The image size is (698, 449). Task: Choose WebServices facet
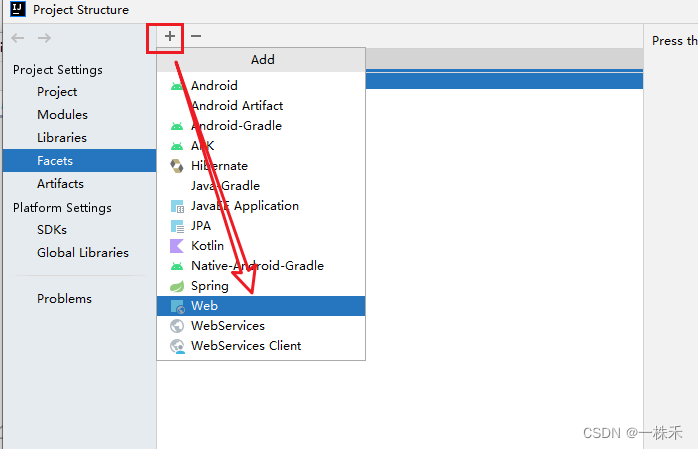tap(261, 326)
